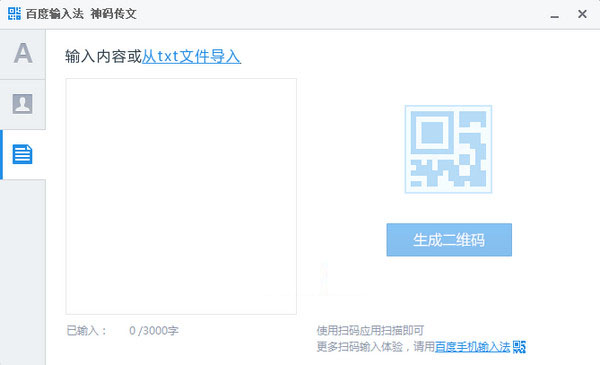600x365 pixels.
Task: Close the 神码传文 window
Action: pos(582,14)
